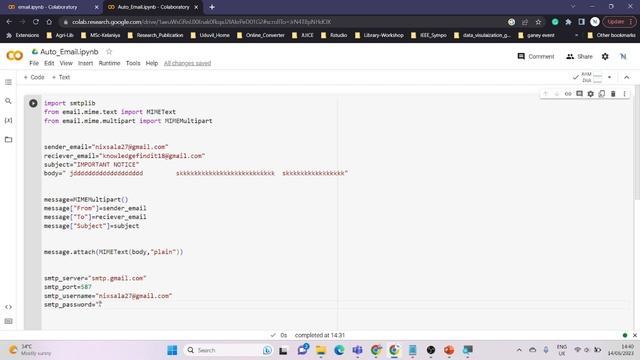This screenshot has width=640, height=360.
Task: Open the table of contents sidebar
Action: [x=8, y=82]
